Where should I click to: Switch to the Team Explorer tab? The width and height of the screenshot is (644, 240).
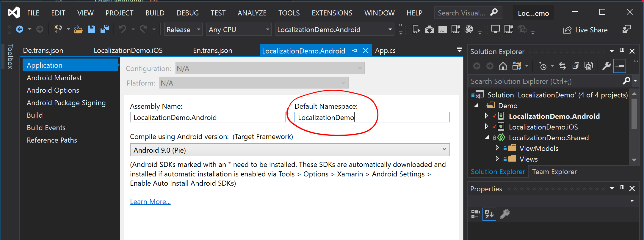(x=554, y=172)
